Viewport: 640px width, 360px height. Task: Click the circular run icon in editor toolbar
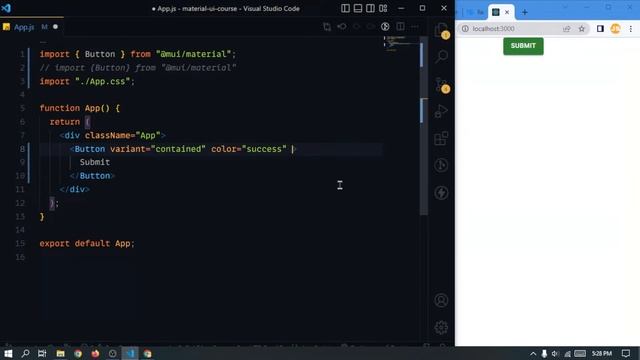(385, 27)
